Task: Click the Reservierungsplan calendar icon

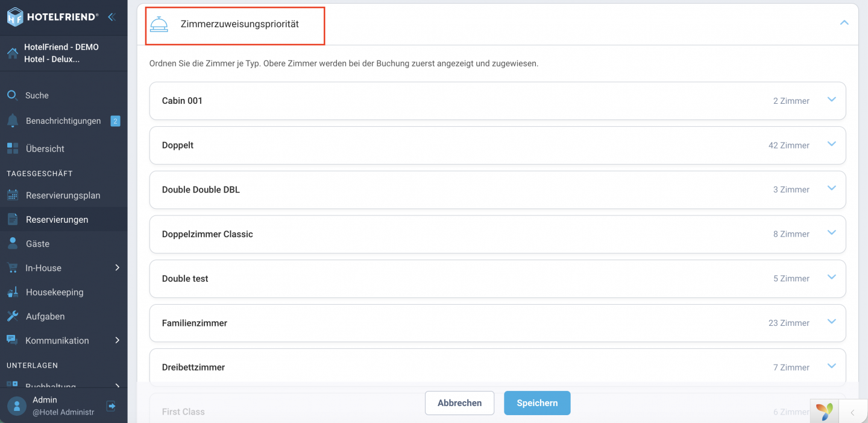Action: point(12,195)
